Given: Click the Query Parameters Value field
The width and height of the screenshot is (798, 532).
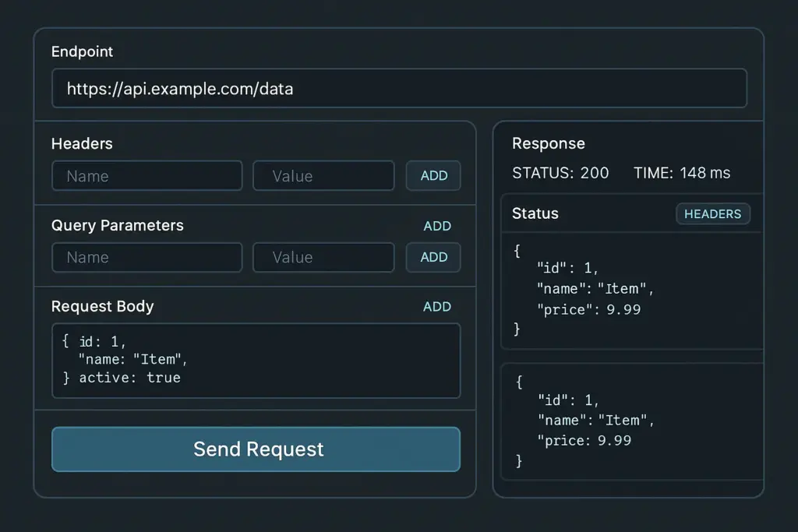Looking at the screenshot, I should [x=323, y=257].
